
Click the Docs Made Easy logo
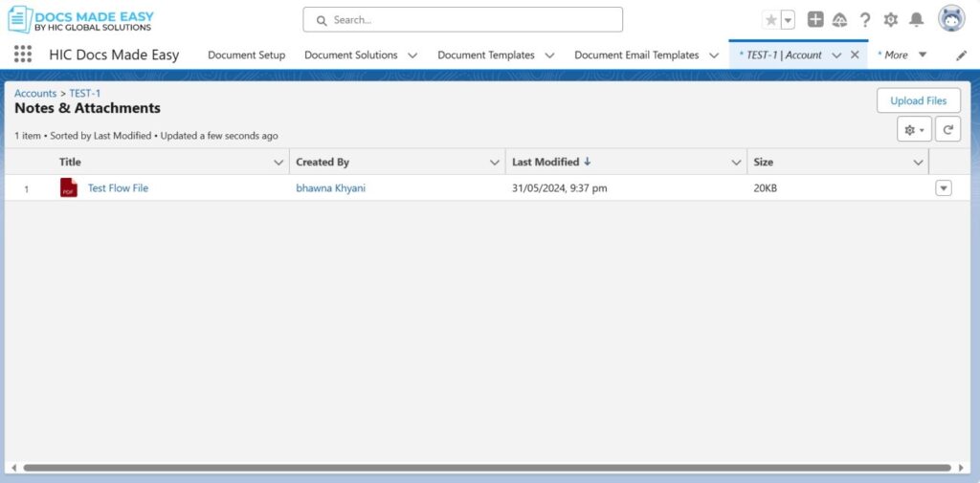(x=80, y=19)
